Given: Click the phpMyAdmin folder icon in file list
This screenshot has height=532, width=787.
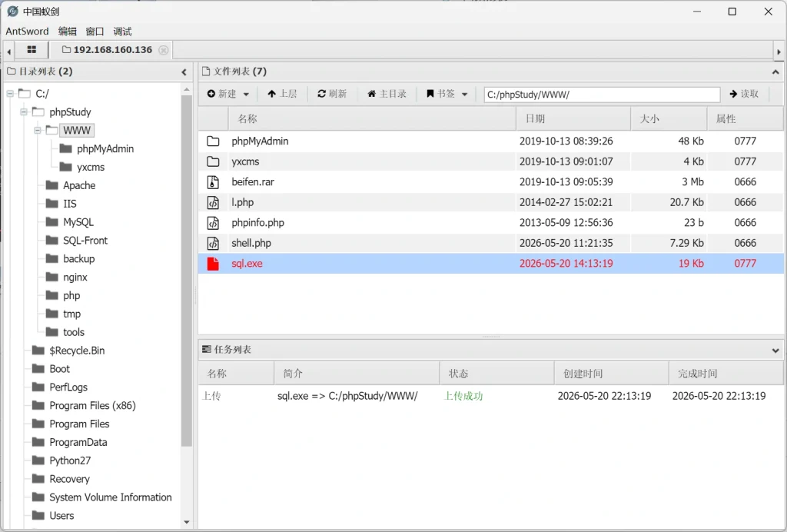Looking at the screenshot, I should pos(213,141).
